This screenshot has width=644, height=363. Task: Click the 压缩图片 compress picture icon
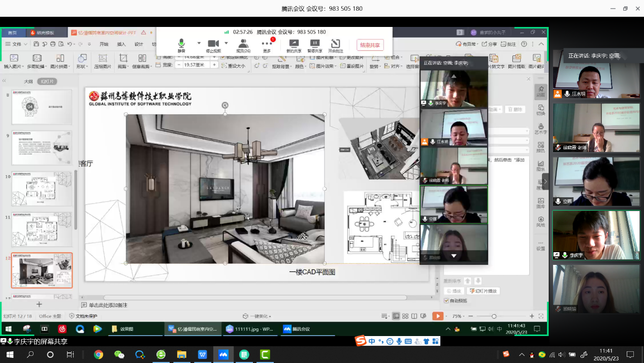(x=103, y=60)
